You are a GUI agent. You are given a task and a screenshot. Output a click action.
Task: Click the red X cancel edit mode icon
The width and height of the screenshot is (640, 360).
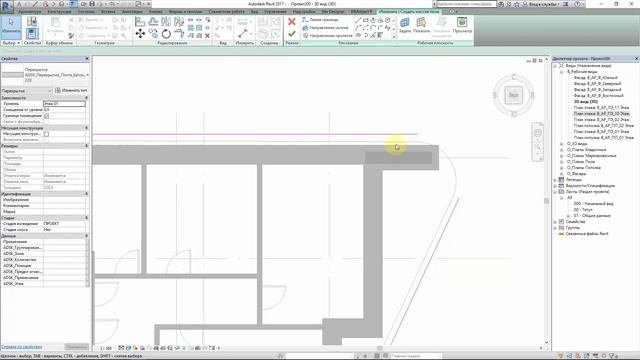point(292,22)
